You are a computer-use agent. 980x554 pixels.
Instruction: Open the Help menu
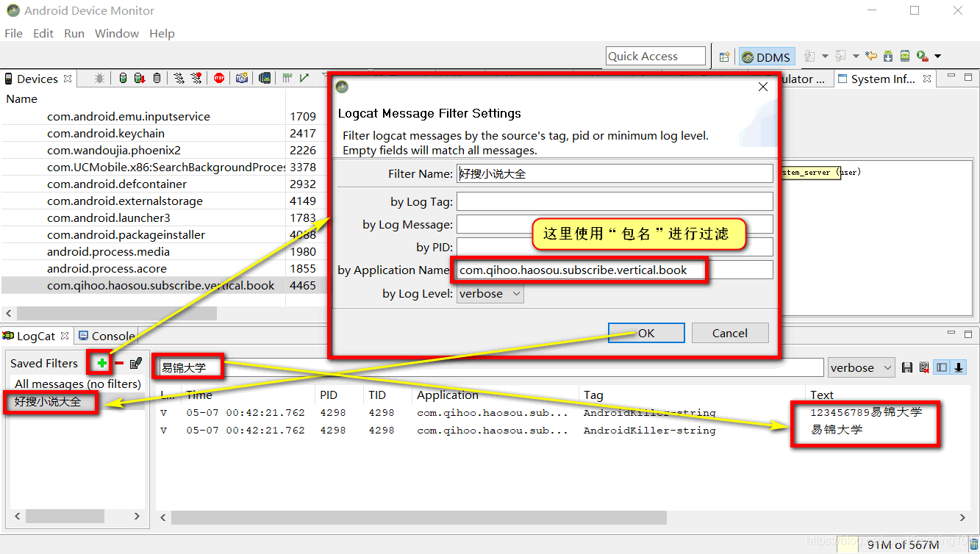coord(162,33)
